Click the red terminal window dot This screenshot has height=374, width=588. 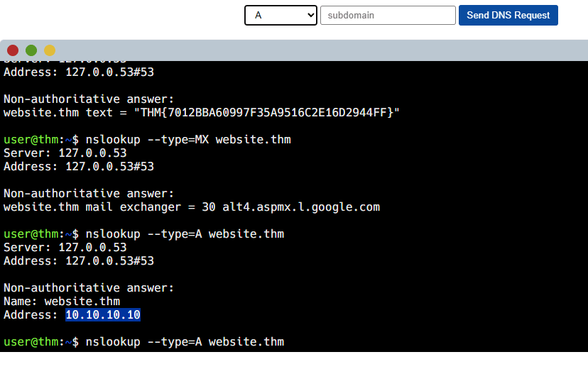13,50
